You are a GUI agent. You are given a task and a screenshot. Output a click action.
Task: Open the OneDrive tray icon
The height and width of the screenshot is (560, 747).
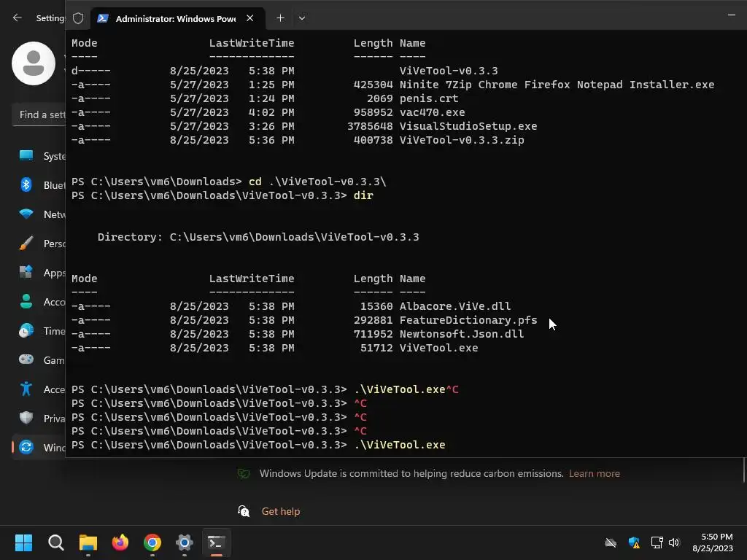click(611, 542)
